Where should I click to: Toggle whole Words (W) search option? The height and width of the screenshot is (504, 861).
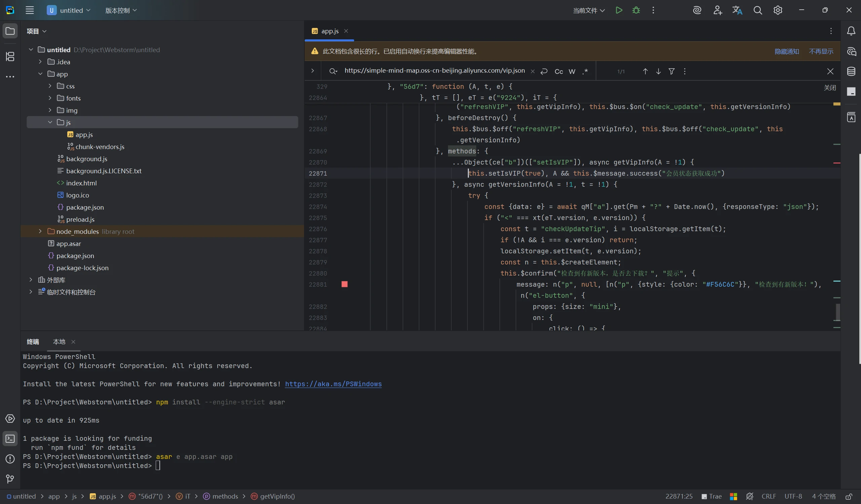(572, 71)
